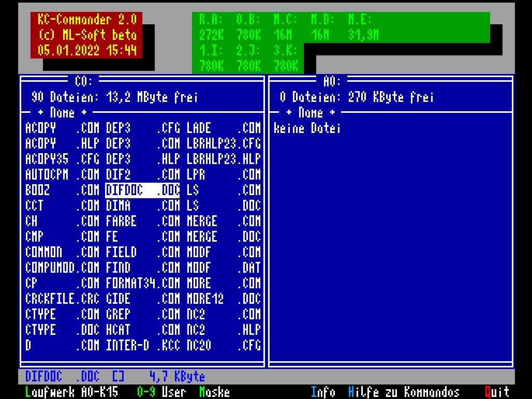
Task: Select file CCT.COM
Action: [x=63, y=205]
